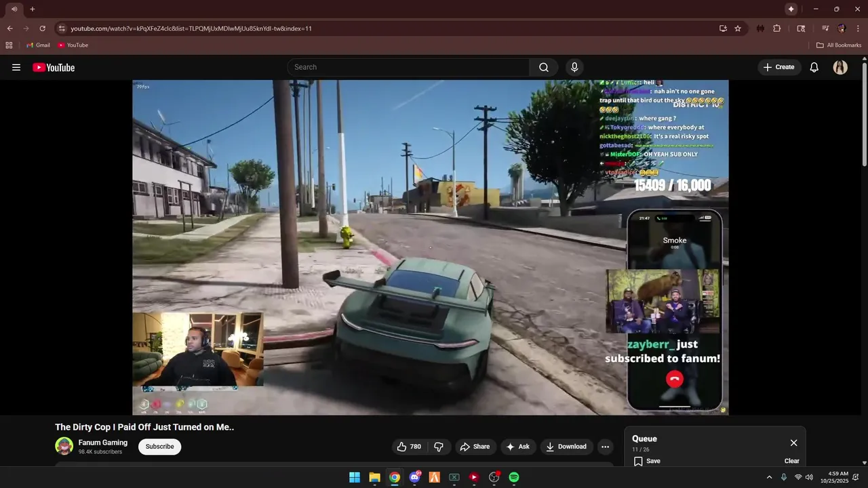The width and height of the screenshot is (868, 488).
Task: Show hidden system tray icons
Action: [x=769, y=477]
